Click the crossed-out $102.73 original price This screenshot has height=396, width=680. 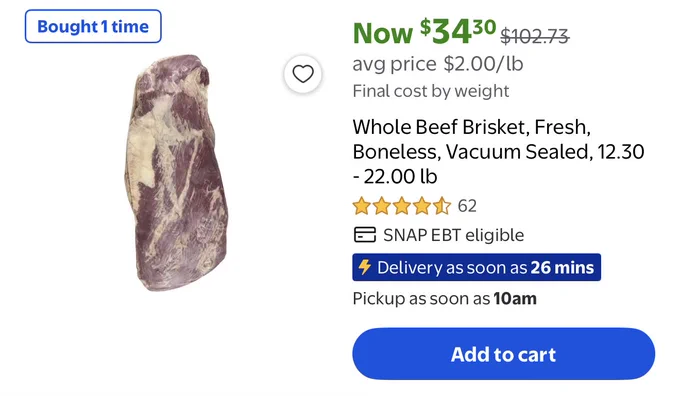[534, 36]
